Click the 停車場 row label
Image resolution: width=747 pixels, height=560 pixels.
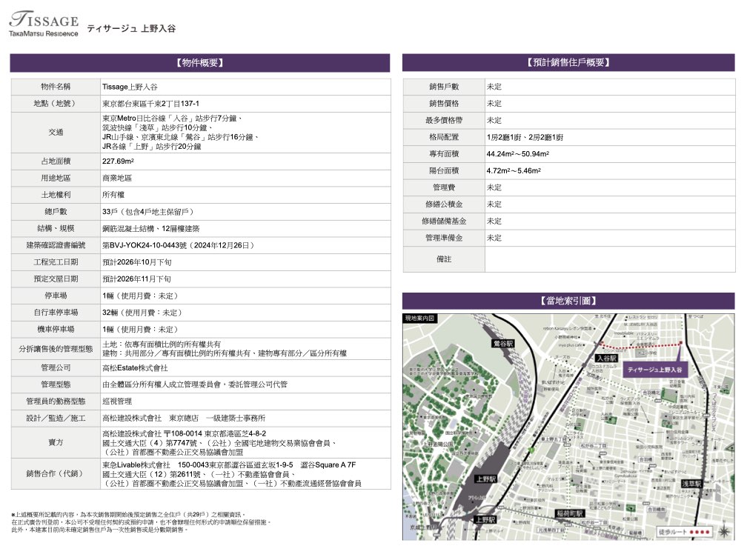coord(56,296)
